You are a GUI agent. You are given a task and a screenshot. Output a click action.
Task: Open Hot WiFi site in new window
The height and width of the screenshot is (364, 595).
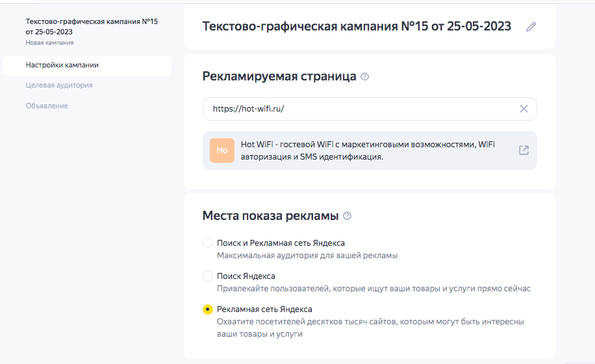click(x=524, y=150)
